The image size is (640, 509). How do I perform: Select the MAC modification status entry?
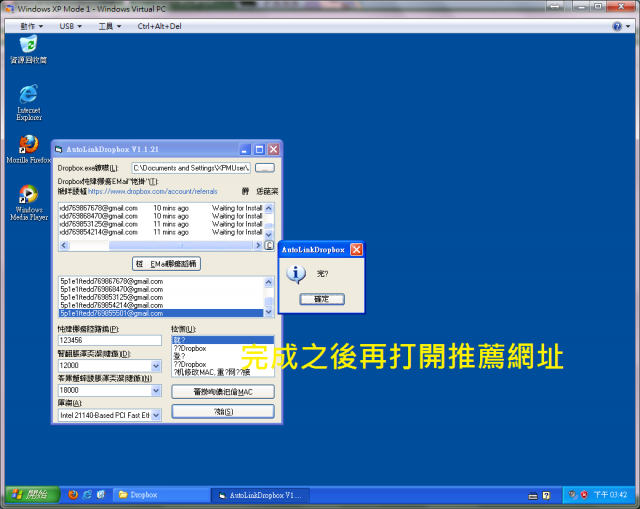click(x=223, y=372)
